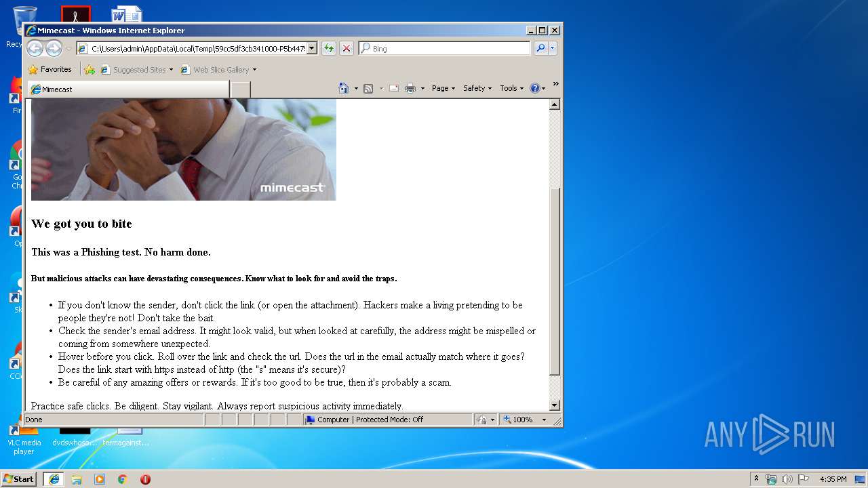Open the red Opera taskbar icon
The width and height of the screenshot is (868, 488).
point(145,479)
